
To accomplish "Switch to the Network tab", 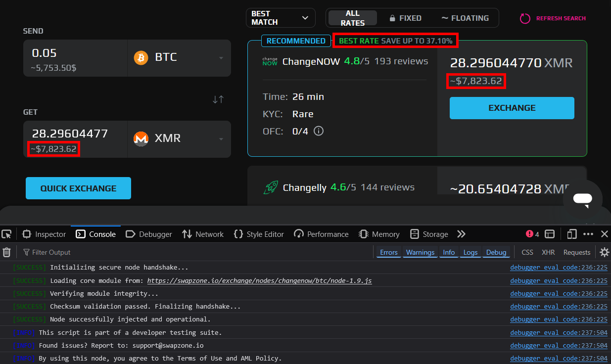I will click(203, 234).
